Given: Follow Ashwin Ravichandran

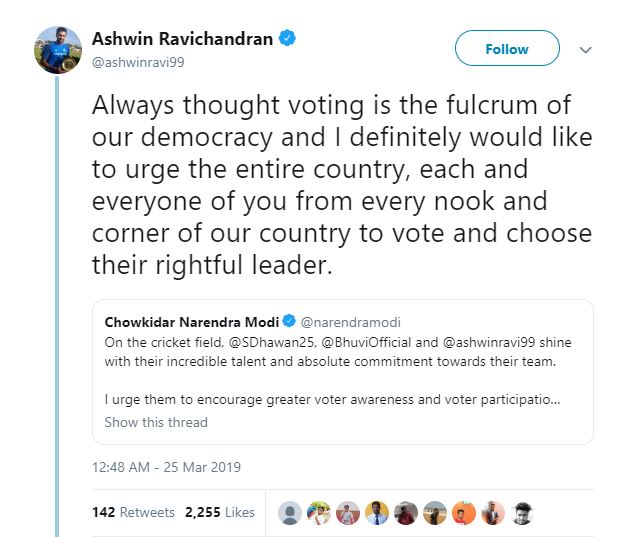Looking at the screenshot, I should (x=506, y=49).
